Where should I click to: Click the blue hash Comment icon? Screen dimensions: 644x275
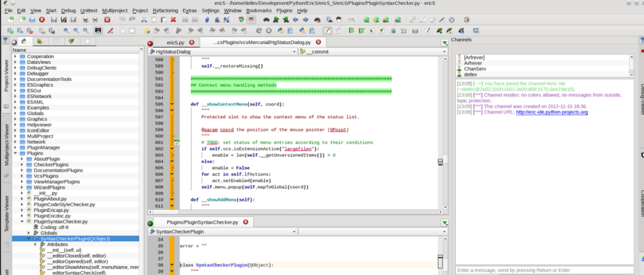[207, 20]
